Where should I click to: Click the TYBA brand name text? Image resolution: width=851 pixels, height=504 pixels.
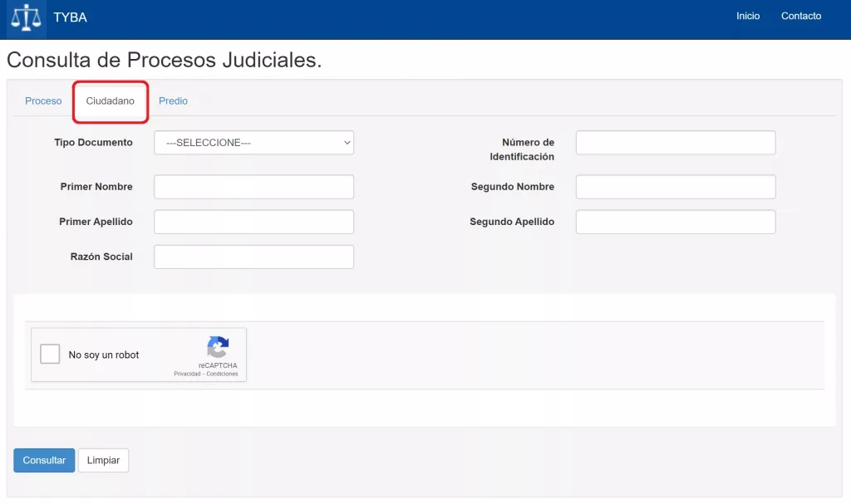click(70, 17)
